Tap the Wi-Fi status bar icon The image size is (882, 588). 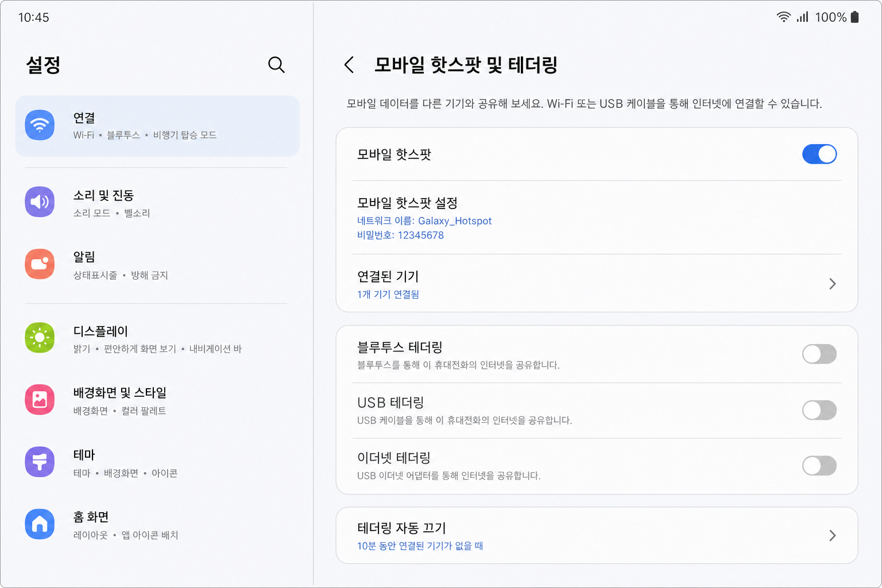[x=783, y=17]
